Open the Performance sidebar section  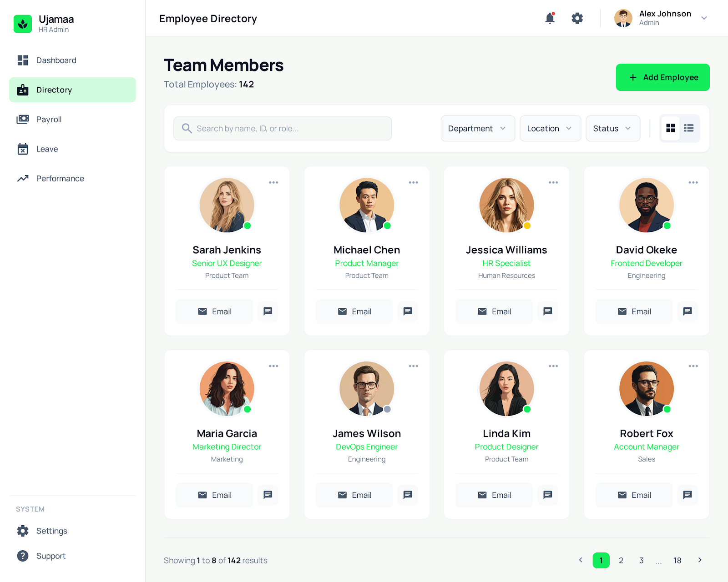[60, 179]
